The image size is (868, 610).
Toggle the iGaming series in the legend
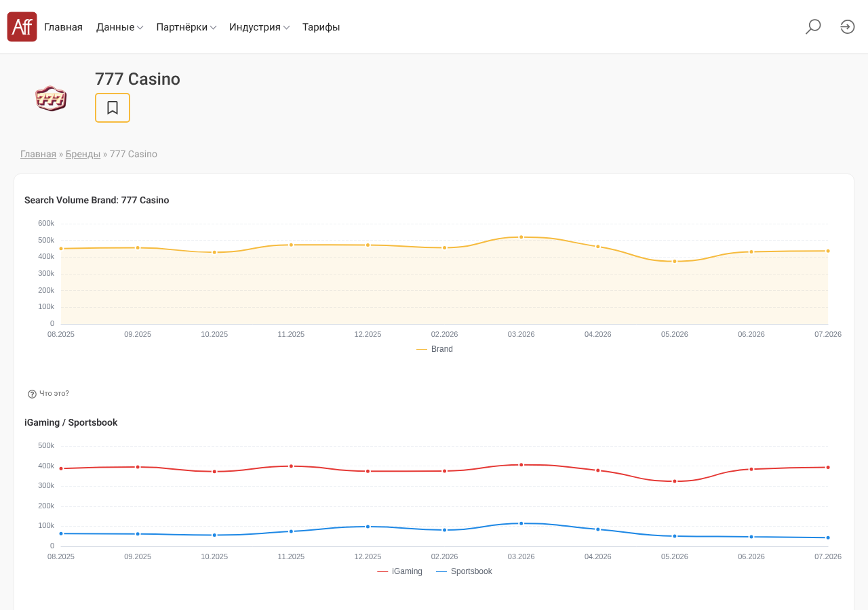coord(399,571)
